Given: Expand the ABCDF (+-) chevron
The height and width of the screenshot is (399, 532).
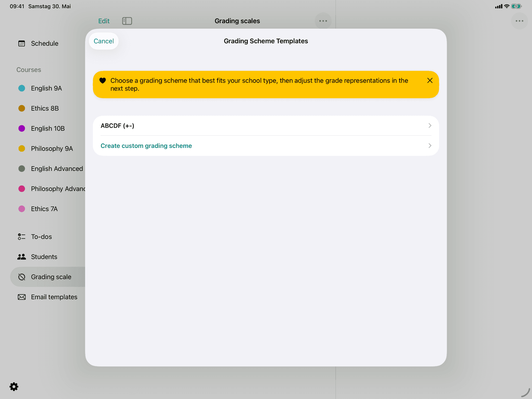Looking at the screenshot, I should (x=430, y=126).
